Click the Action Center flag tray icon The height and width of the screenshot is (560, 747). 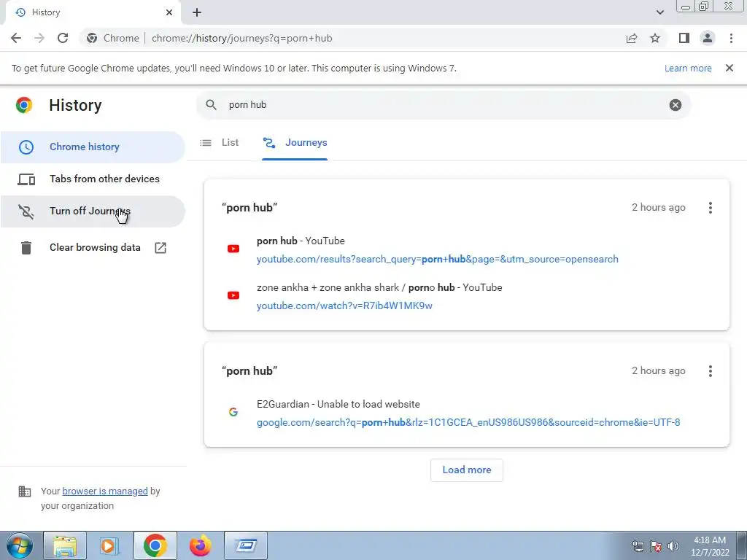click(x=656, y=546)
